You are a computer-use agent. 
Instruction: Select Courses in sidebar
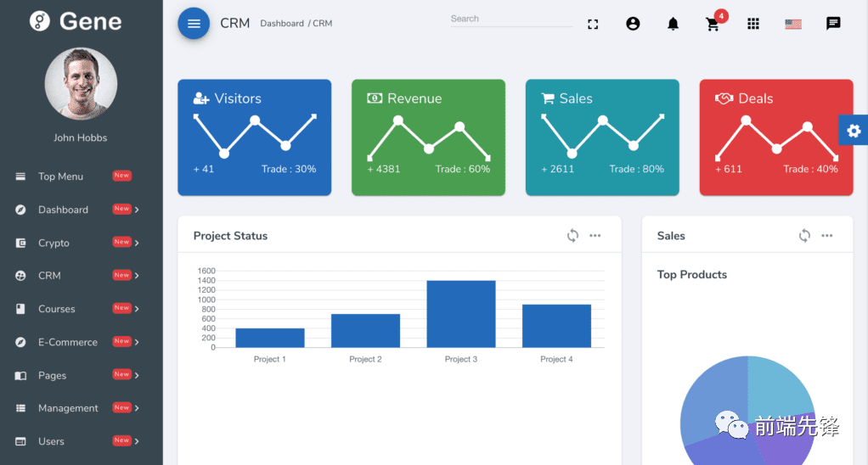point(56,309)
